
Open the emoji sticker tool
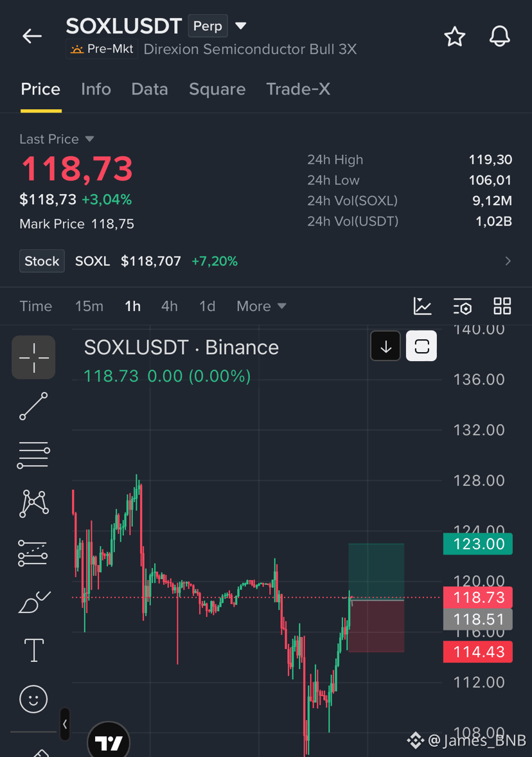33,699
